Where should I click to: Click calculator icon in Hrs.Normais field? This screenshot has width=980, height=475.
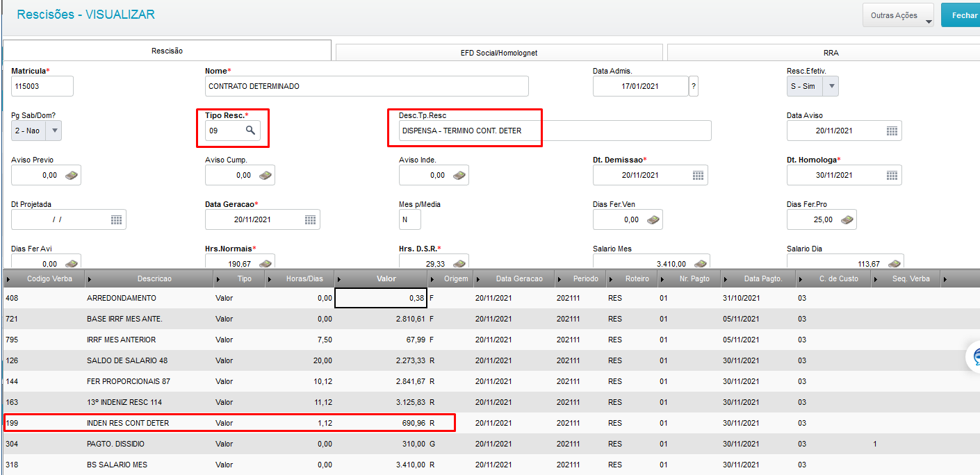click(x=266, y=264)
